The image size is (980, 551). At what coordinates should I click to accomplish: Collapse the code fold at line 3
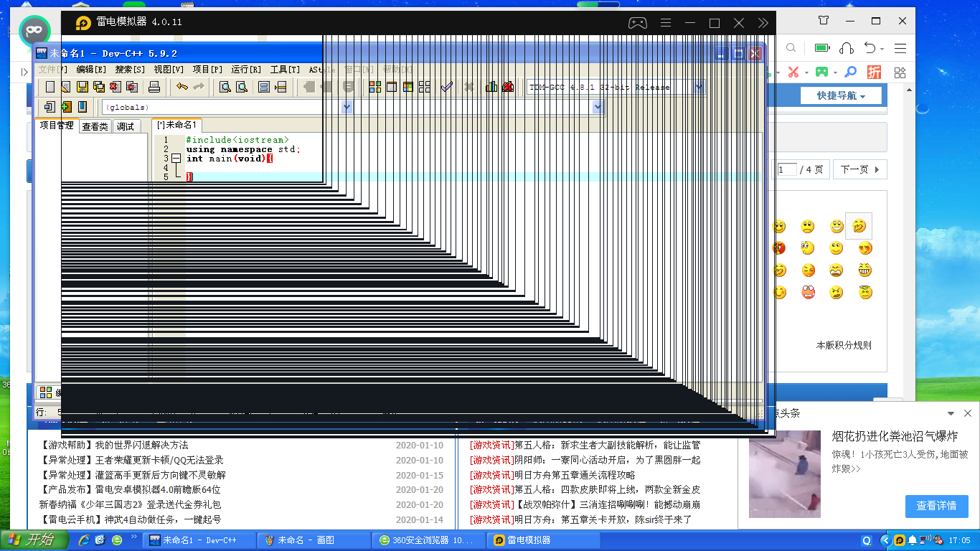pos(176,159)
